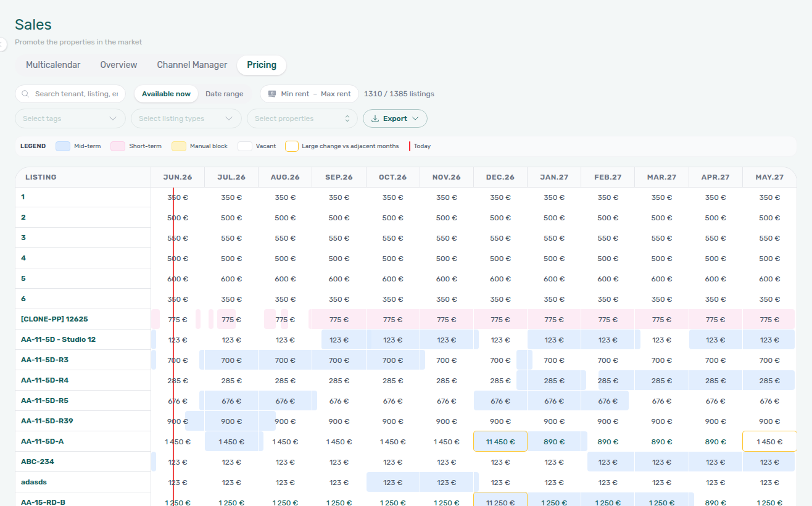Click adasds 123 € in OCT.26
The width and height of the screenshot is (812, 506).
tap(393, 483)
